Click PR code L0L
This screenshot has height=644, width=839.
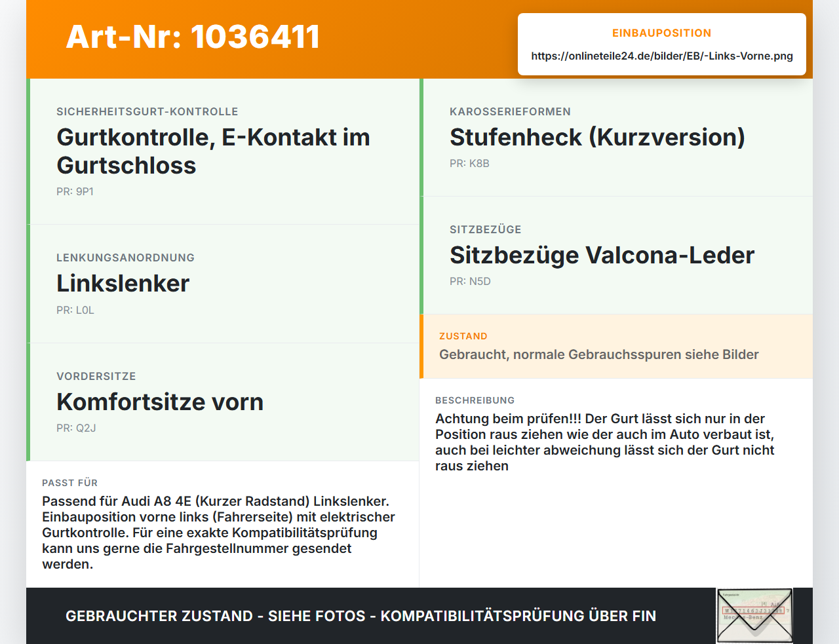tap(75, 311)
